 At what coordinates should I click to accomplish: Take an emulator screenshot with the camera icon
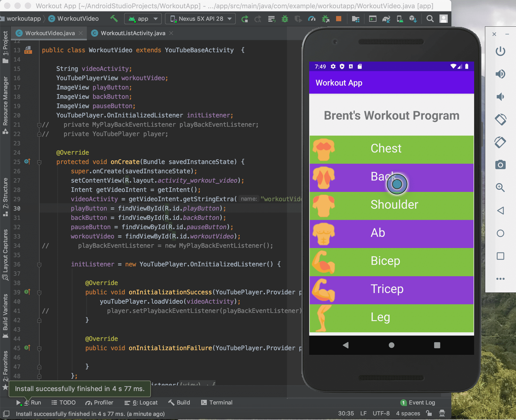[x=500, y=164]
